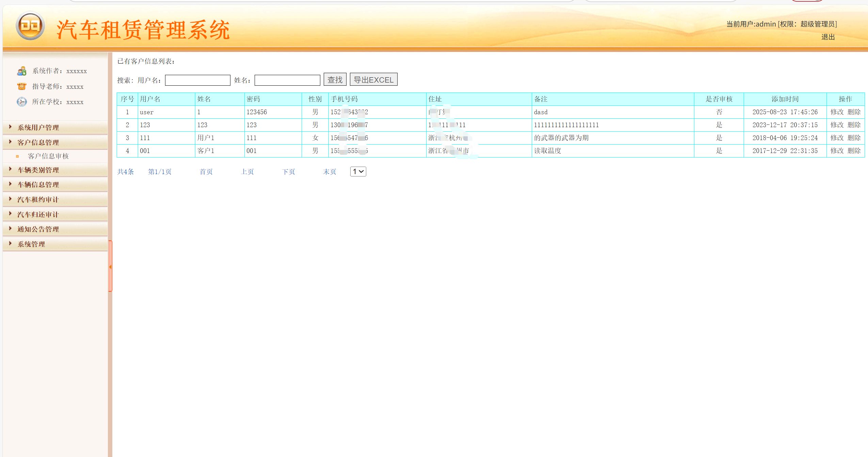The image size is (868, 457).
Task: Click the 是否审核 column header
Action: [x=719, y=99]
